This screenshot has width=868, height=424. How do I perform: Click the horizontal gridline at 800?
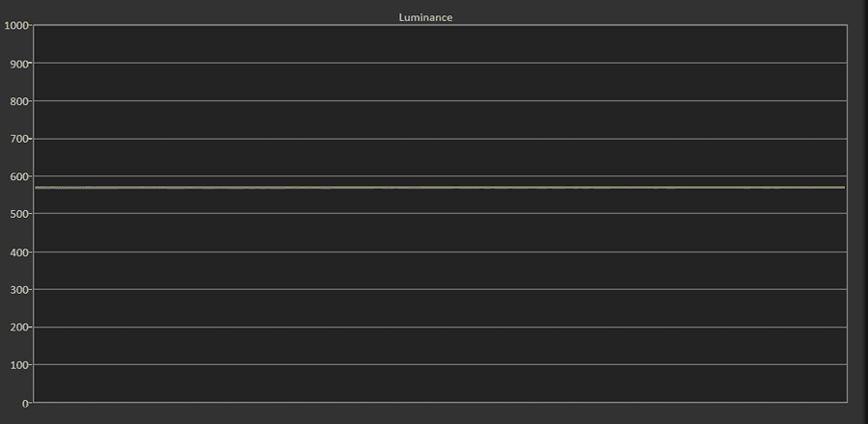440,100
